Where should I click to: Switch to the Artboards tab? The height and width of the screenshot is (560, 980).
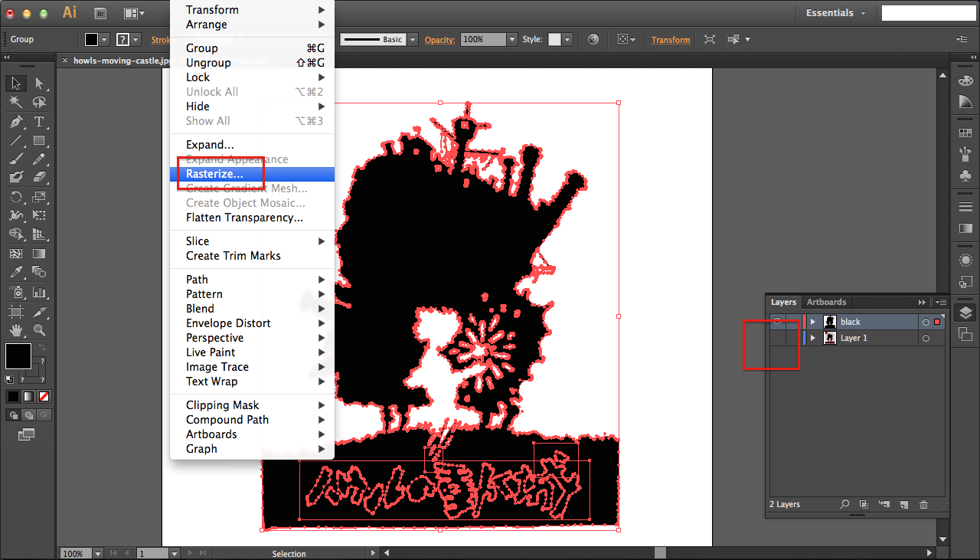[x=826, y=302]
